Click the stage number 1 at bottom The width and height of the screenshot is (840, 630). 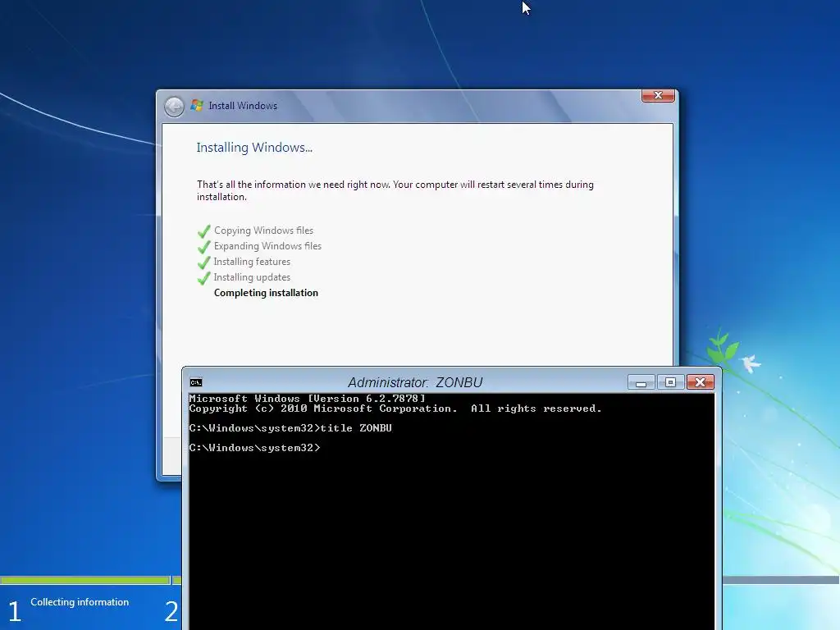point(15,611)
